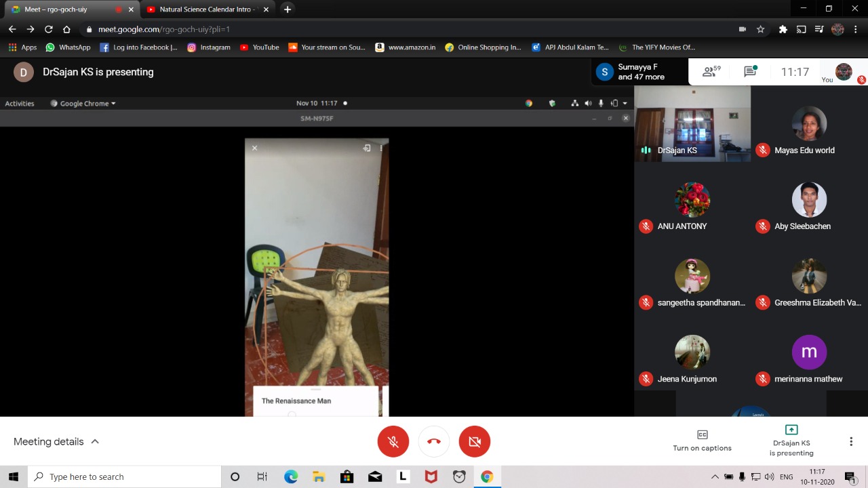
Task: Select DrSajan KS video tile
Action: [692, 124]
